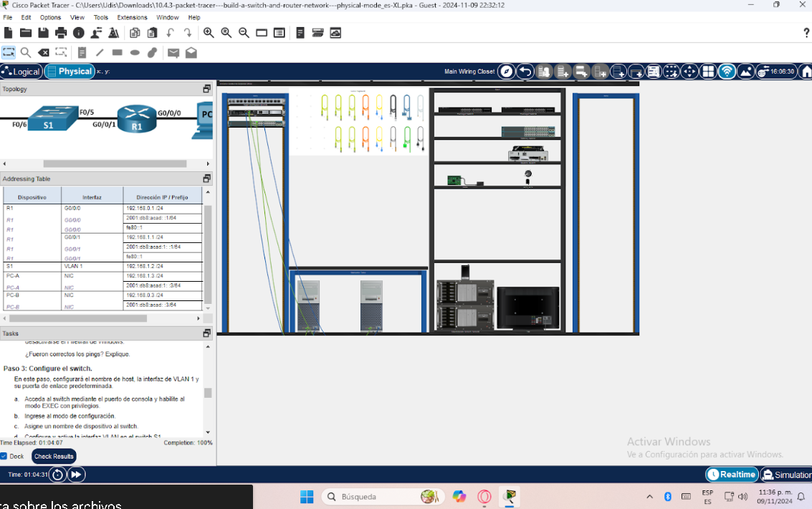
Task: Switch to Simulation mode
Action: click(x=786, y=475)
